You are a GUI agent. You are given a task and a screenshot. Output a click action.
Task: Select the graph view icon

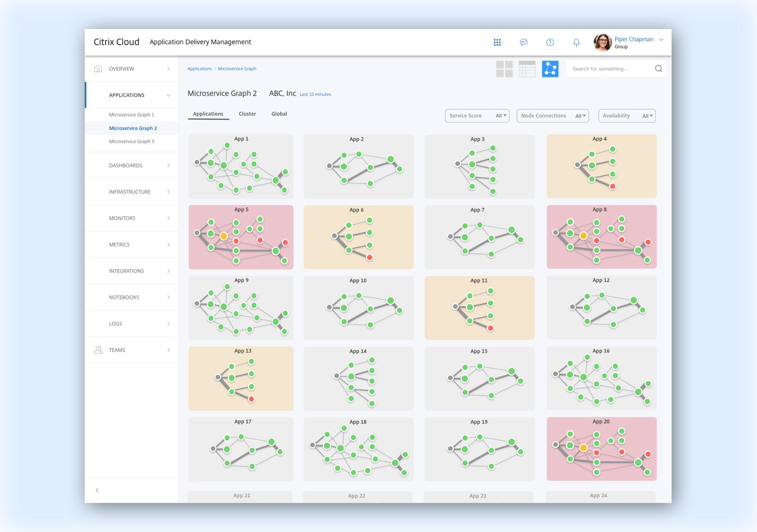[550, 69]
